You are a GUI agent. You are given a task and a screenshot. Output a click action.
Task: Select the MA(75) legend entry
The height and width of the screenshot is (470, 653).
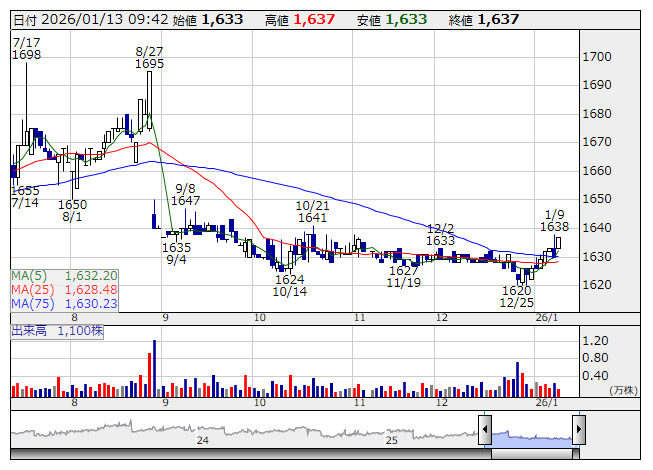point(65,303)
